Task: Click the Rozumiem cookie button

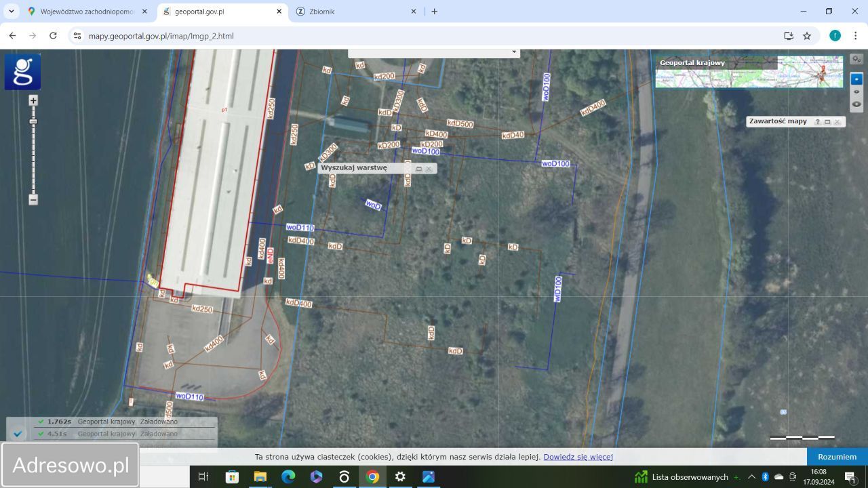Action: (837, 457)
